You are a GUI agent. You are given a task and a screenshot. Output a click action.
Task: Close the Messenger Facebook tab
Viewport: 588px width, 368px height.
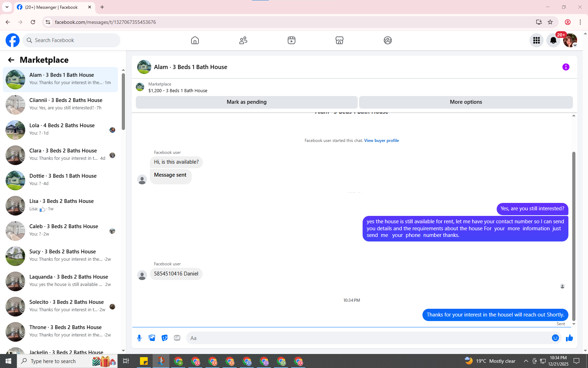click(x=90, y=7)
